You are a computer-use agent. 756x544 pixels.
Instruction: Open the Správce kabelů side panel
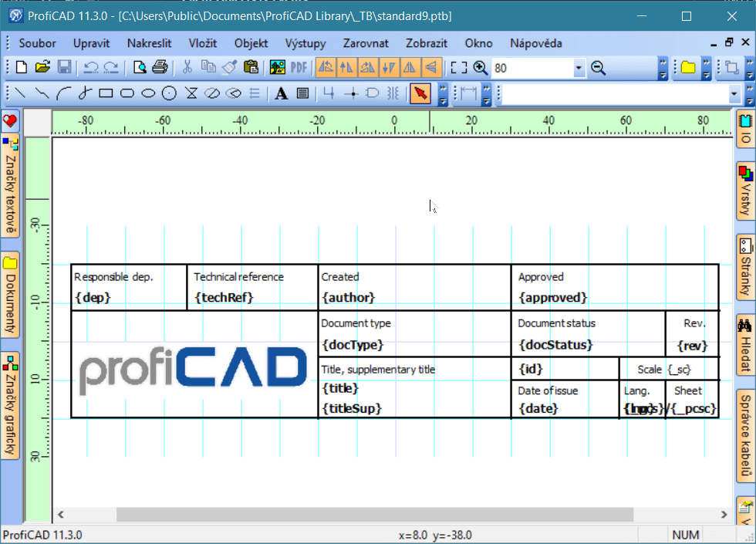[x=745, y=435]
